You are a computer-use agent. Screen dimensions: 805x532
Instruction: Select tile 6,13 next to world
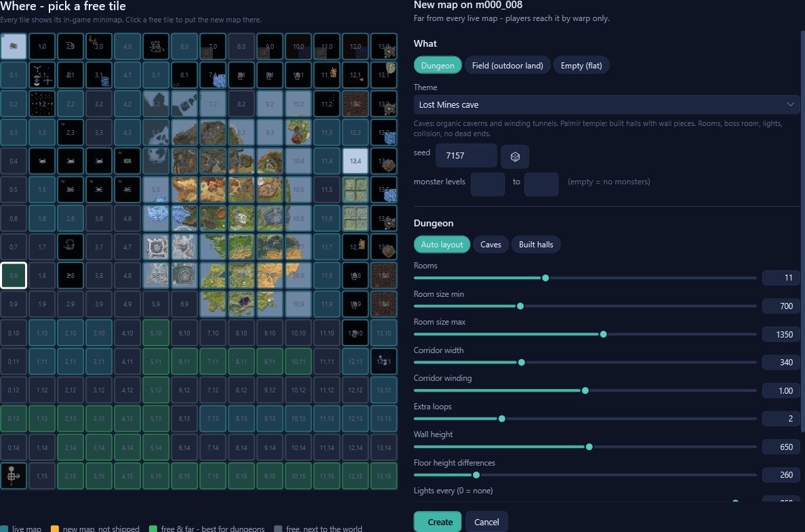(x=184, y=419)
